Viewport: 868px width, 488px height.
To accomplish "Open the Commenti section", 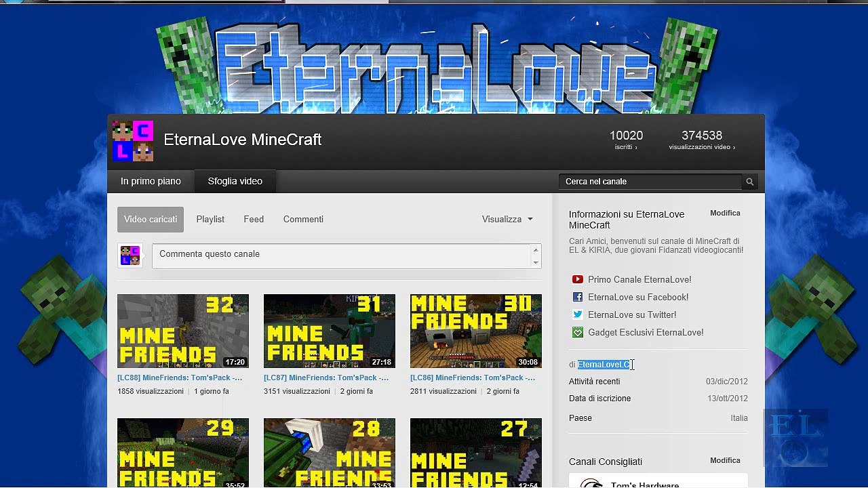I will (303, 220).
